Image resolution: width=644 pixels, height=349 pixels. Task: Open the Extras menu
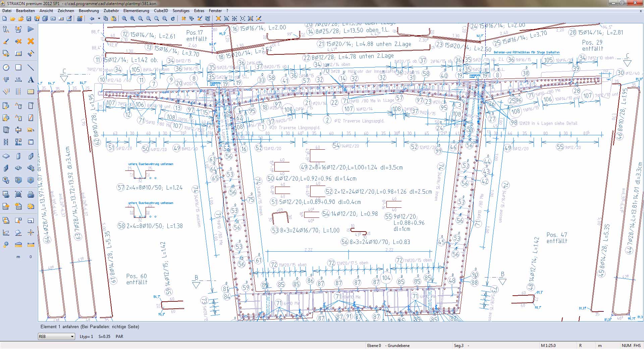(199, 11)
